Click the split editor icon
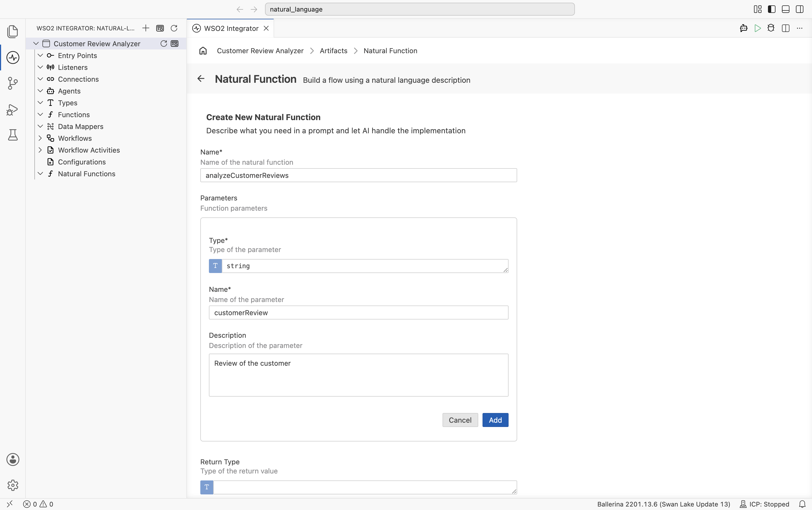The image size is (812, 510). 785,28
